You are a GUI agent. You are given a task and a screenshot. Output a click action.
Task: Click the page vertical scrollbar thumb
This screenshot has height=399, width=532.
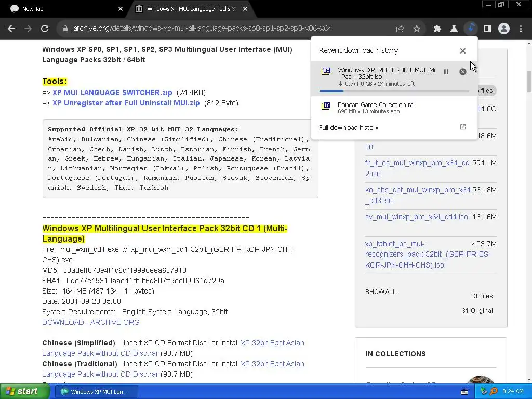pyautogui.click(x=529, y=82)
